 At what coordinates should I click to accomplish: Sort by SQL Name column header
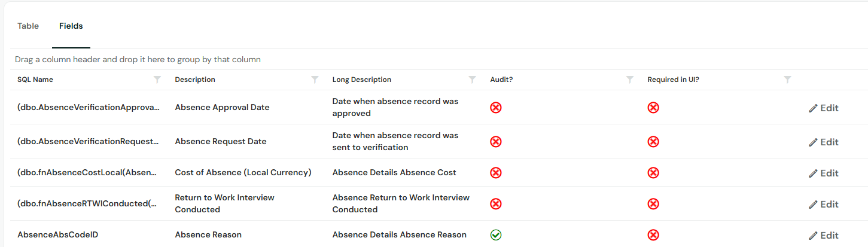[x=35, y=80]
